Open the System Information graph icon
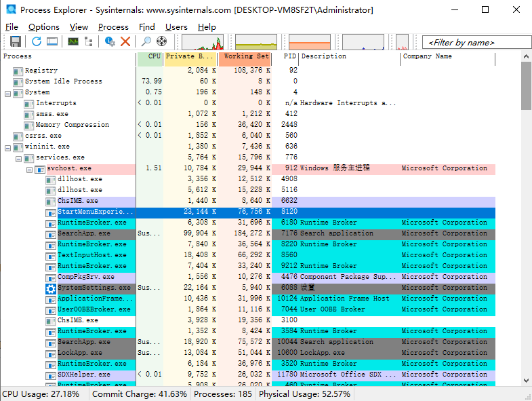The image size is (532, 401). (x=73, y=41)
